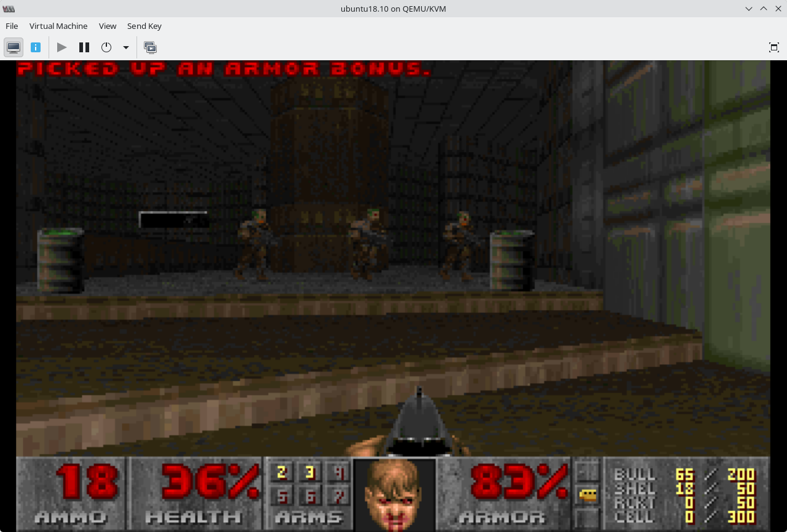787x532 pixels.
Task: Click the toxic barrel near right soldier
Action: (512, 260)
